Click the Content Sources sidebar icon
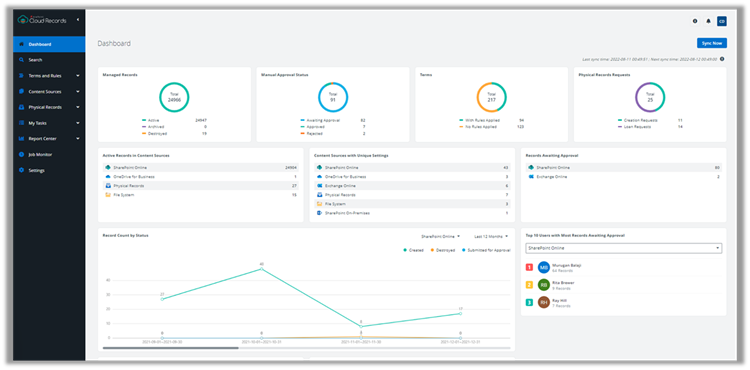 click(x=21, y=91)
